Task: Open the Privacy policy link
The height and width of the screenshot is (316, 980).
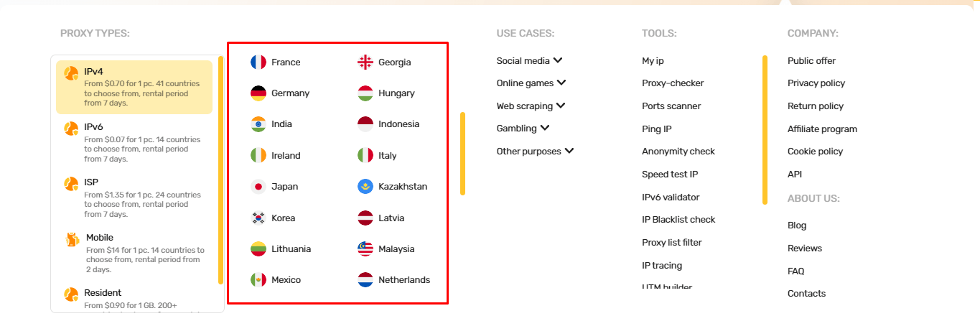Action: click(816, 83)
